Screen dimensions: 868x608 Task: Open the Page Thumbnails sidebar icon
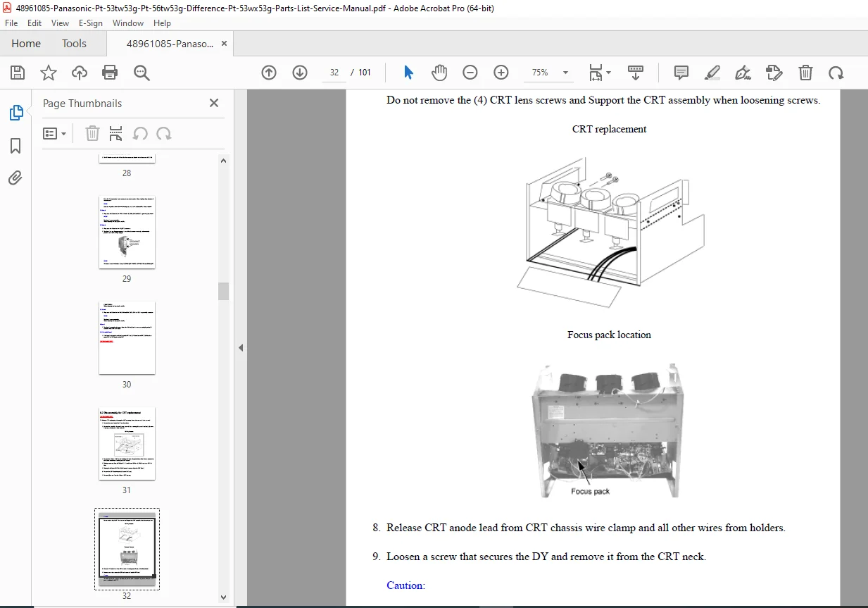pos(15,113)
